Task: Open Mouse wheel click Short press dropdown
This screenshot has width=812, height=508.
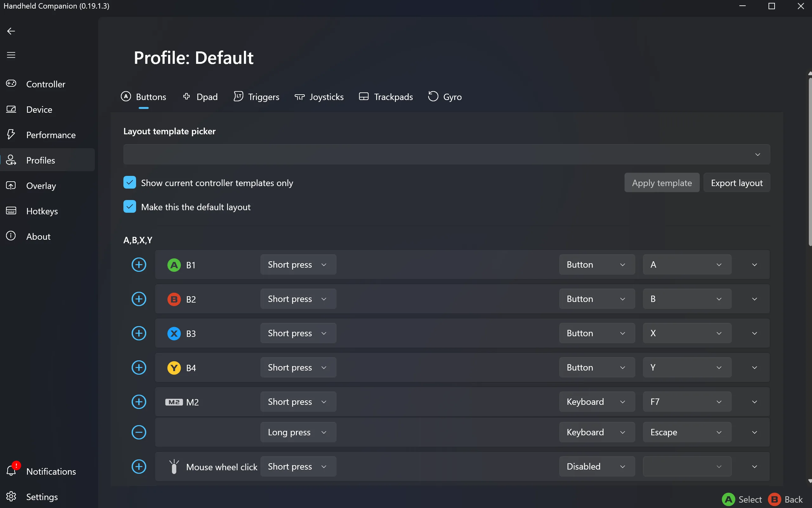Action: coord(298,467)
